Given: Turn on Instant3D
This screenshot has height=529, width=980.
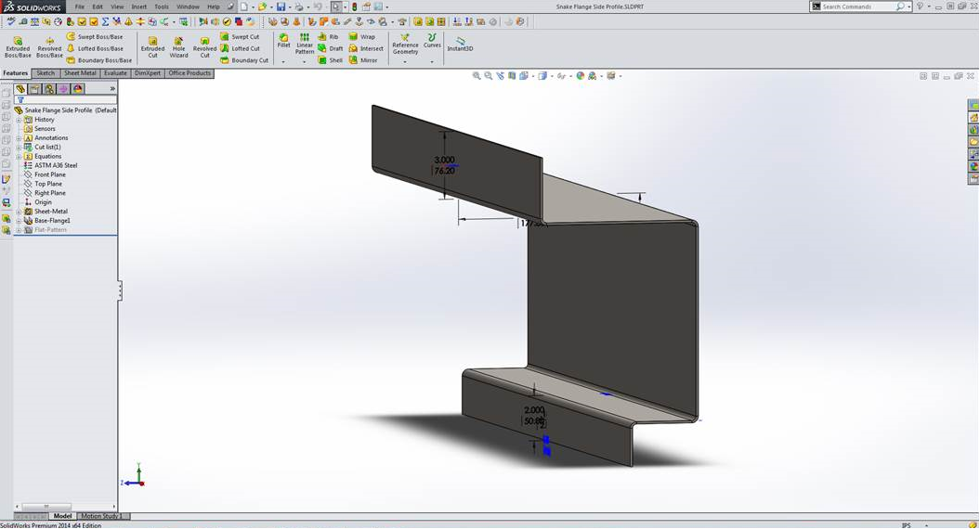Looking at the screenshot, I should [x=460, y=43].
